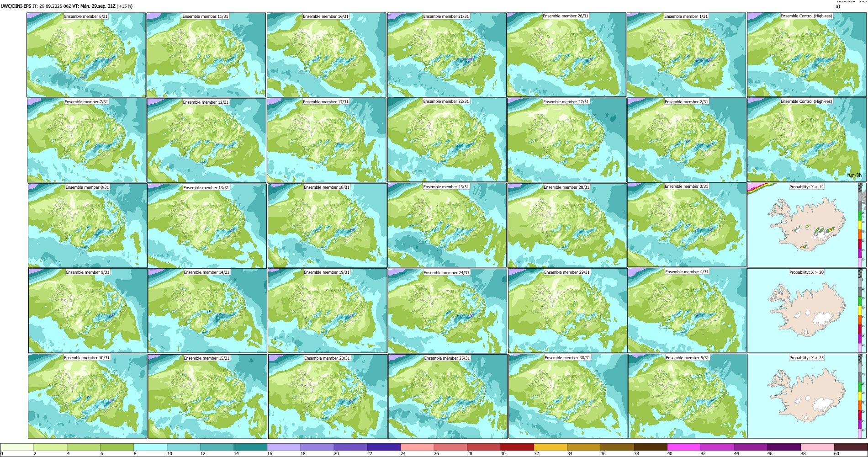Click the teal legend swatch between 14 and 16
This screenshot has height=457, width=868.
point(250,447)
